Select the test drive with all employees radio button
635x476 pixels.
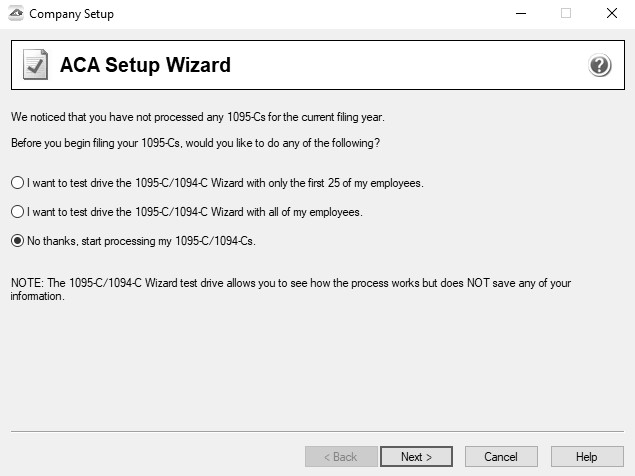(x=17, y=211)
